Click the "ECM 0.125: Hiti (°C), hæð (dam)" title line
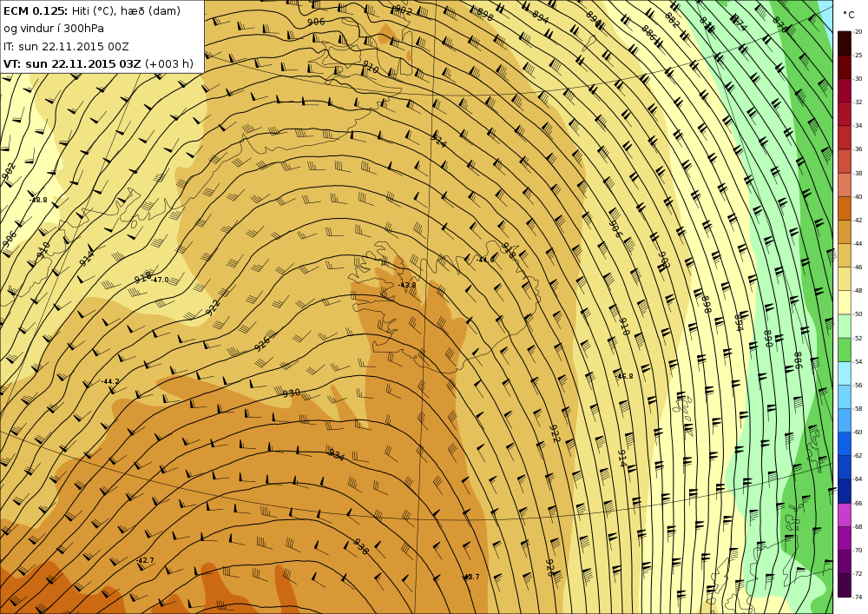Screen dimensions: 868x614 (92, 10)
